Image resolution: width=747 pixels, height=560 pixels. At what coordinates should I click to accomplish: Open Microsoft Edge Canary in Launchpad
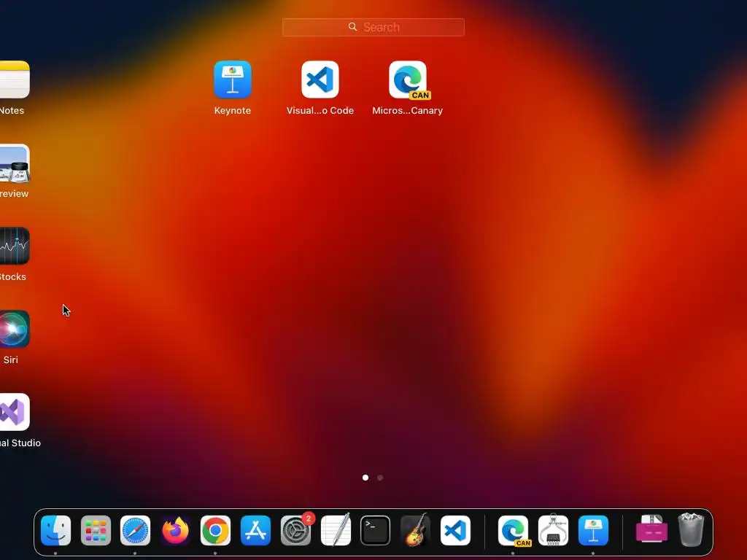tap(409, 79)
